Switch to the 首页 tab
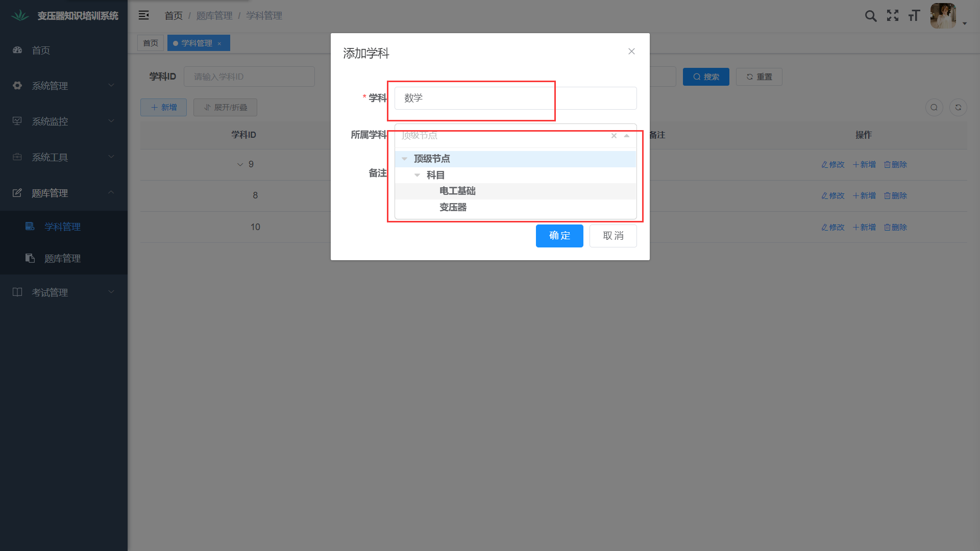980x551 pixels. [x=151, y=43]
